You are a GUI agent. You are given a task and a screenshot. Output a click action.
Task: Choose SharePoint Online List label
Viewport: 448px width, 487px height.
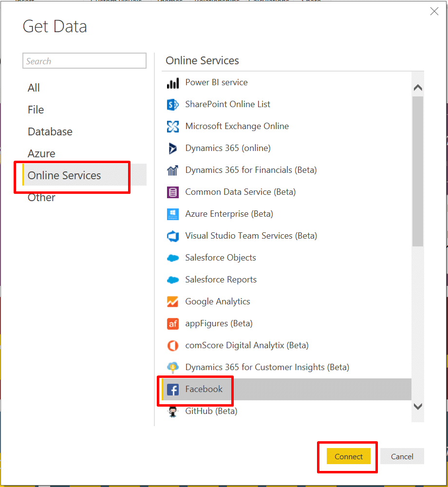[227, 104]
